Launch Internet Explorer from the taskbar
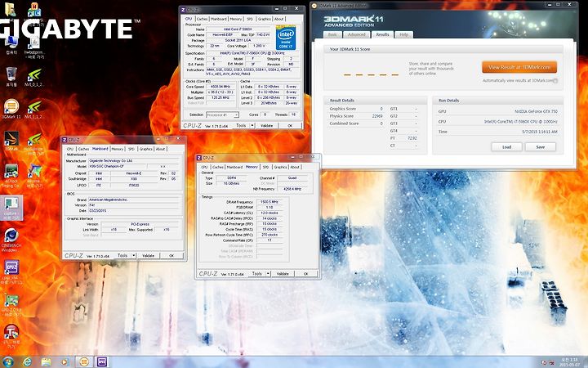Screen dimensions: 588x368 point(28,361)
